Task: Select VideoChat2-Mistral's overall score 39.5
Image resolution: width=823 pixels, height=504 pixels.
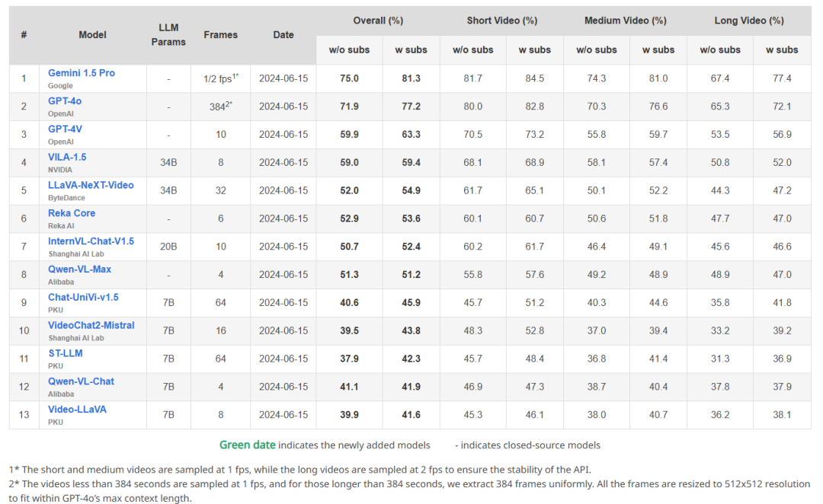Action: click(349, 331)
